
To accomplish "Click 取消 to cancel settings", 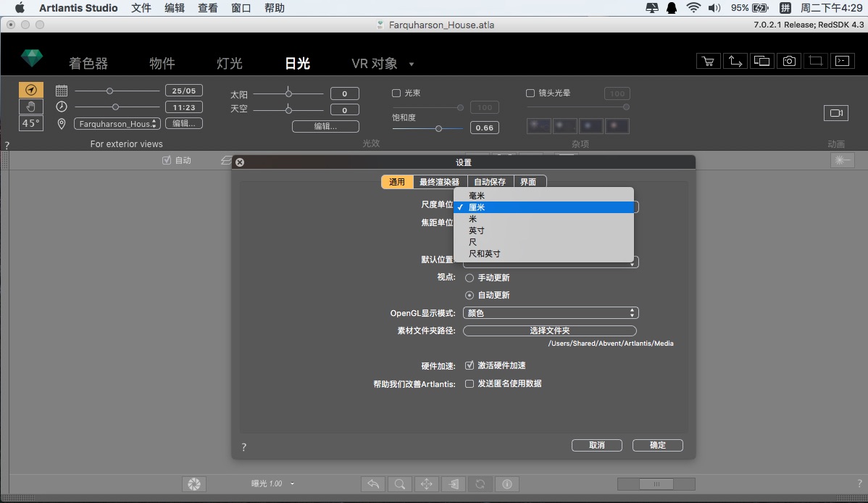I will point(597,446).
